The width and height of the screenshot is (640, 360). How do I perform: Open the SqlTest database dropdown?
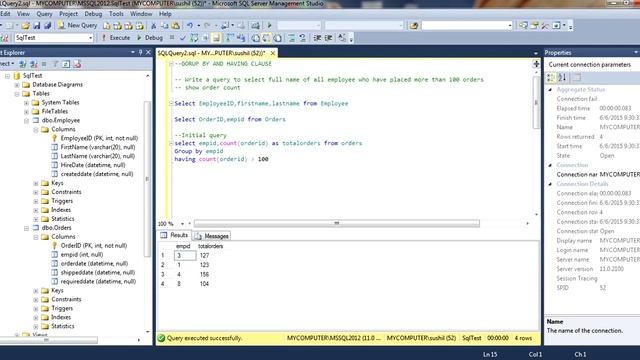(x=90, y=38)
